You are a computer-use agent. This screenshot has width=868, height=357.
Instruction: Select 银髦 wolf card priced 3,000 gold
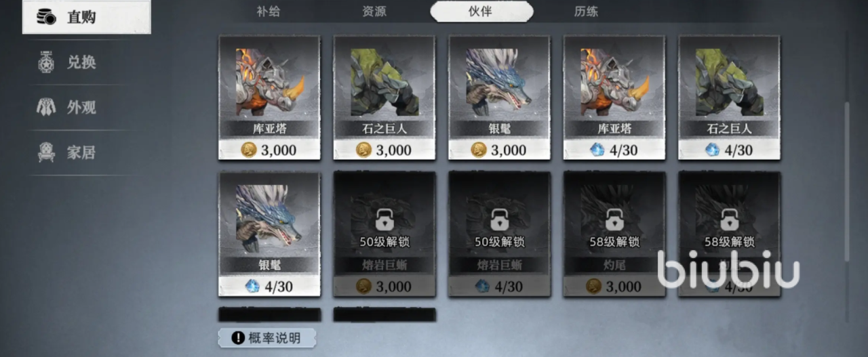500,98
